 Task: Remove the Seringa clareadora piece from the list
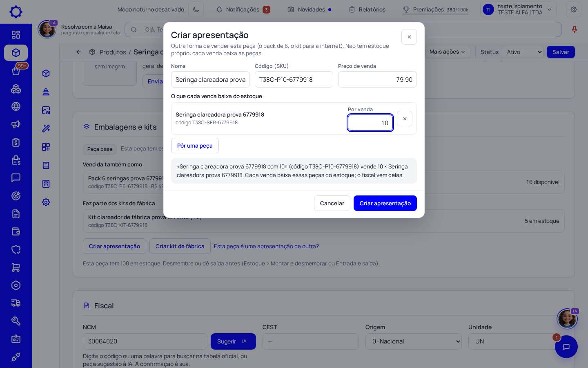pos(405,119)
